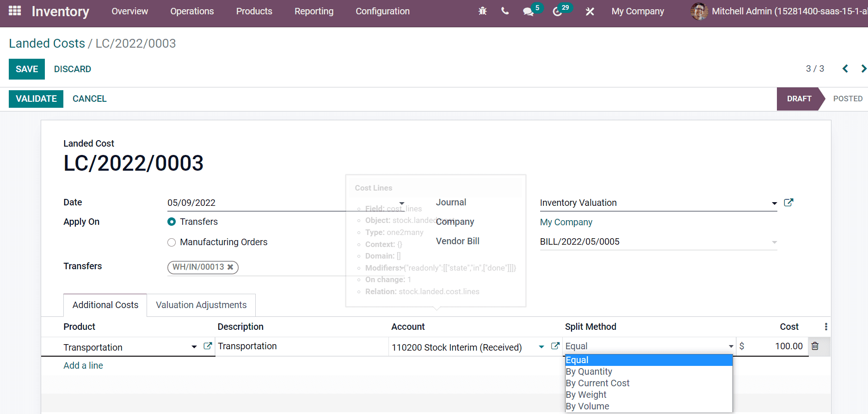
Task: Open the Operations menu
Action: (x=192, y=11)
